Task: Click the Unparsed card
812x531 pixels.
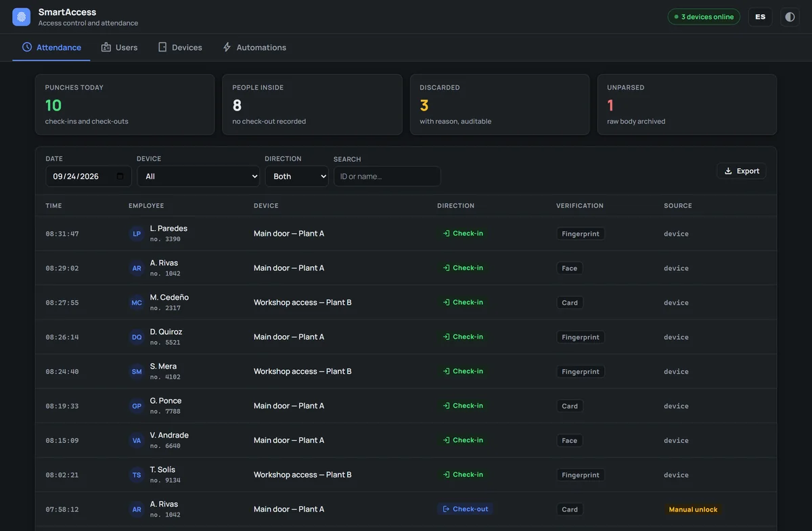Action: pos(687,104)
